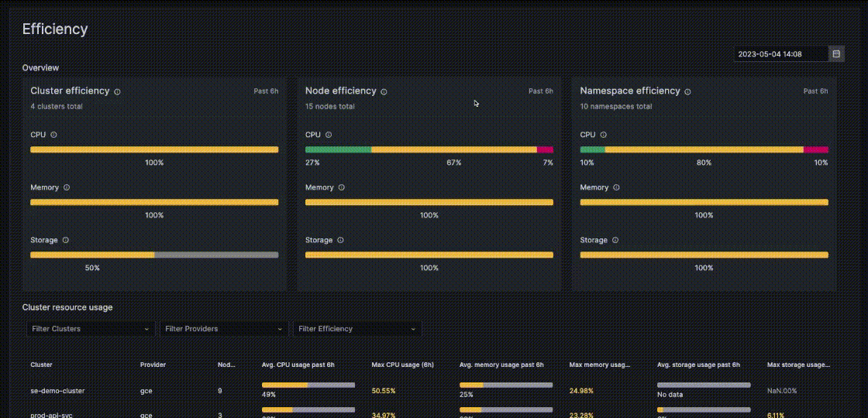The height and width of the screenshot is (418, 868).
Task: Click the Node efficiency CPU segmented bar
Action: (429, 149)
